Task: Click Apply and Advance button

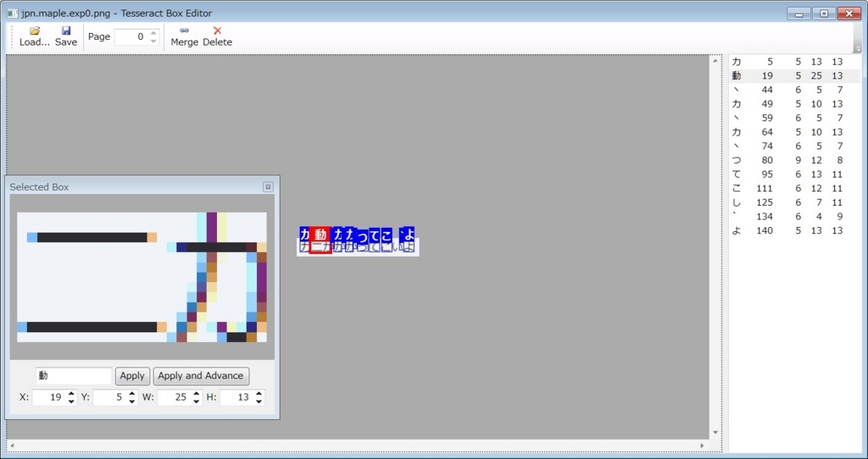Action: pos(200,376)
